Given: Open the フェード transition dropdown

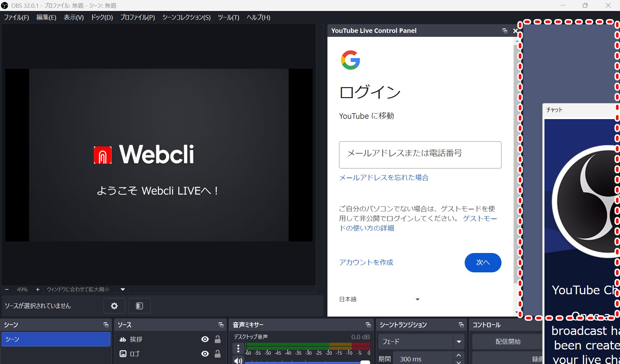Looking at the screenshot, I should click(459, 342).
